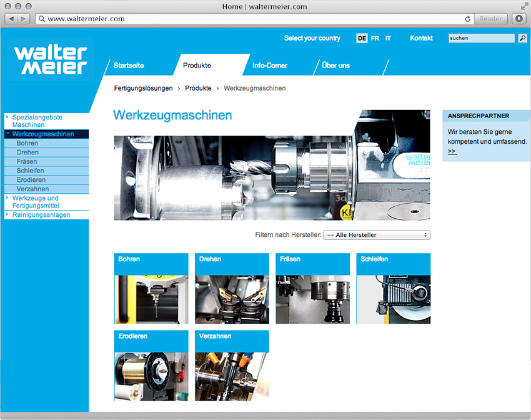This screenshot has width=531, height=420.
Task: Click Wir beraten Sie gerne text
Action: (x=480, y=132)
